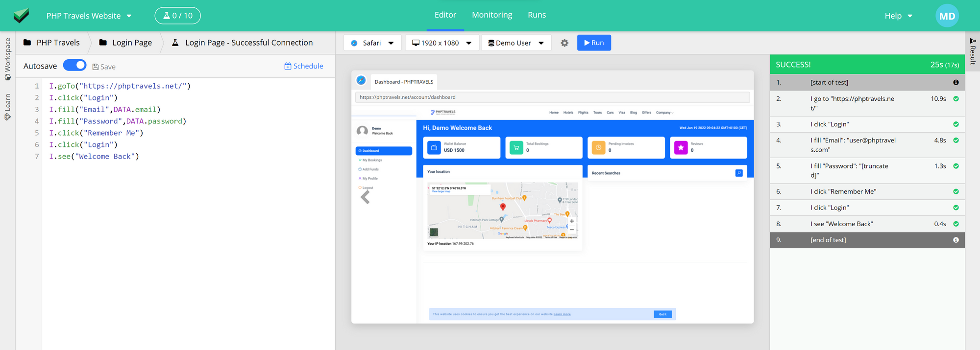Open the 1920 x 1080 resolution dropdown
This screenshot has width=980, height=350.
click(441, 43)
